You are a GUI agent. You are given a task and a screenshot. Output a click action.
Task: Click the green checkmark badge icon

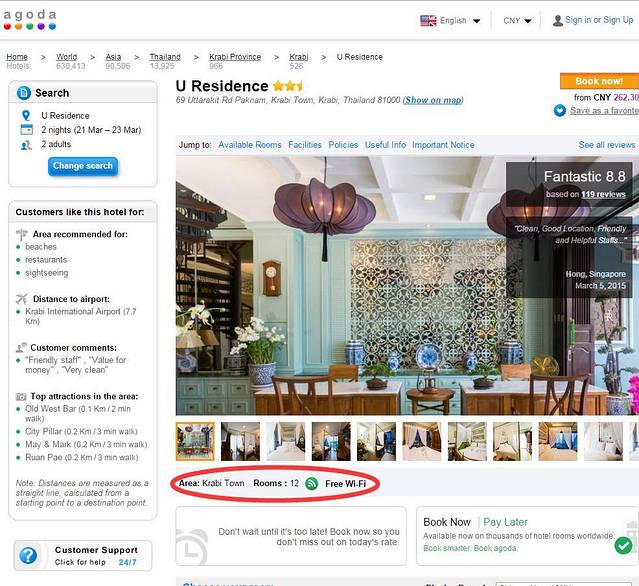623,545
